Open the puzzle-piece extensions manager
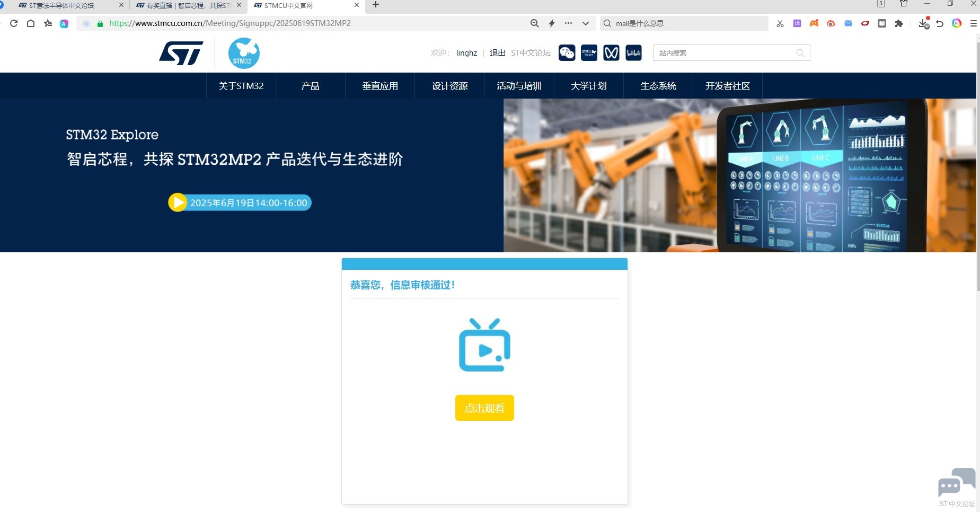980x512 pixels. pyautogui.click(x=899, y=23)
